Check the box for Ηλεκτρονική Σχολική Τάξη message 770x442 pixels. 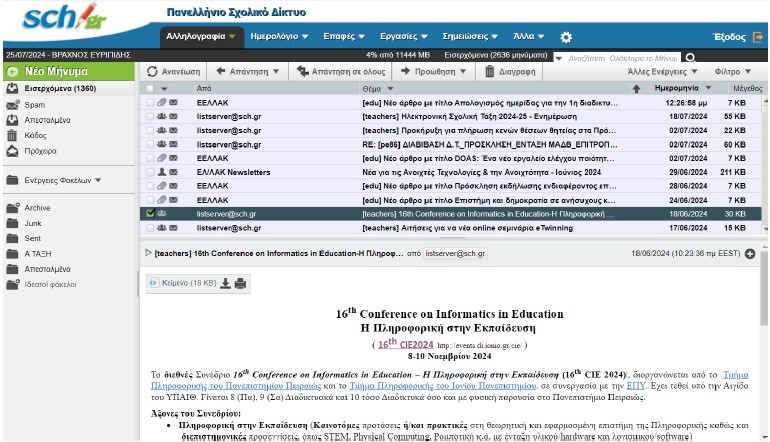pyautogui.click(x=150, y=117)
